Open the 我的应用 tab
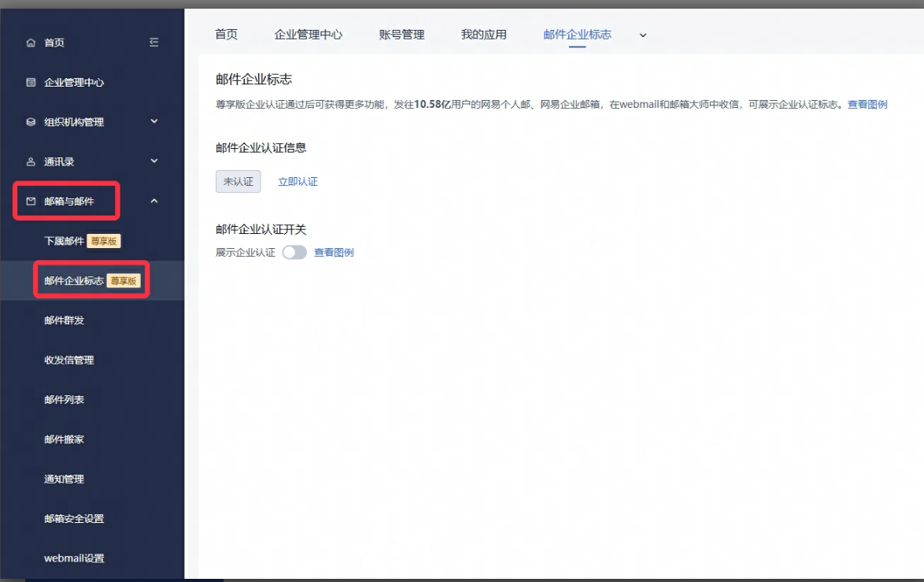The height and width of the screenshot is (582, 924). [x=484, y=34]
